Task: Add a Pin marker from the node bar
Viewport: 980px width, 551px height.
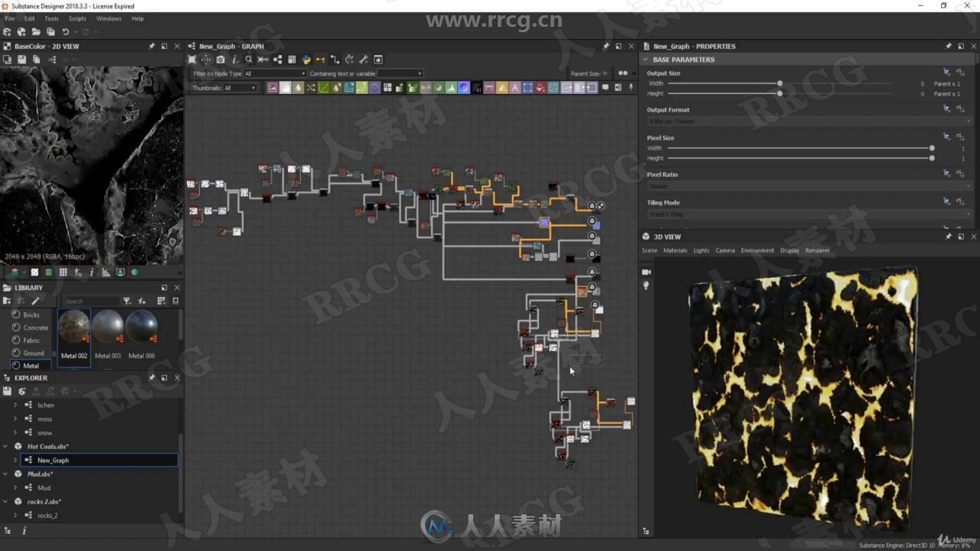Action: pos(632,87)
